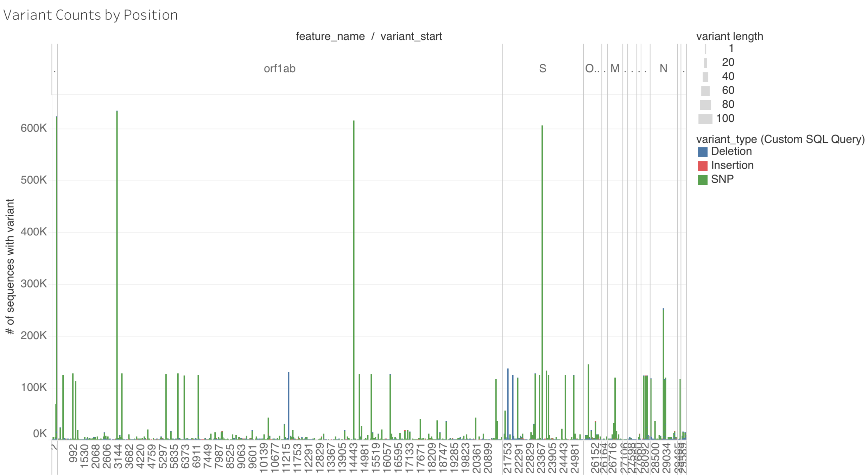Viewport: 868px width, 475px height.
Task: Click the red Insertion legend swatch
Action: point(702,166)
